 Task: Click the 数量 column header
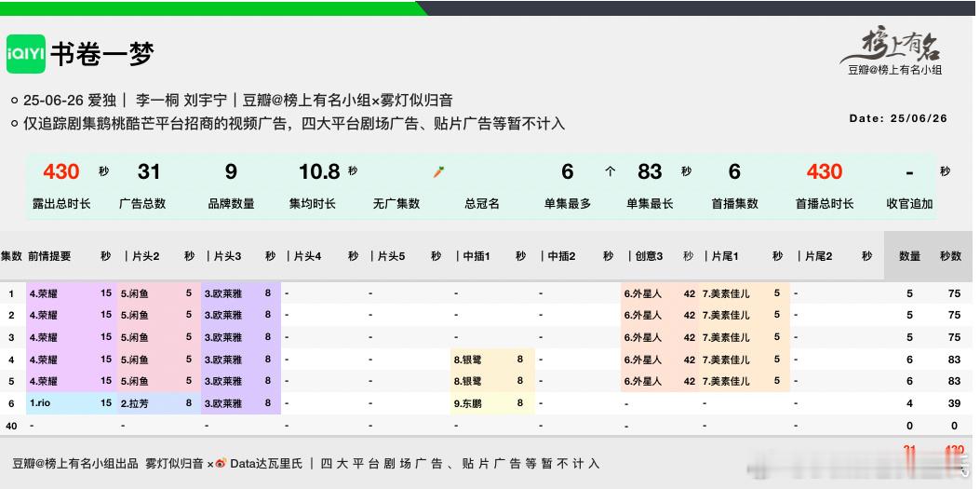pyautogui.click(x=909, y=256)
